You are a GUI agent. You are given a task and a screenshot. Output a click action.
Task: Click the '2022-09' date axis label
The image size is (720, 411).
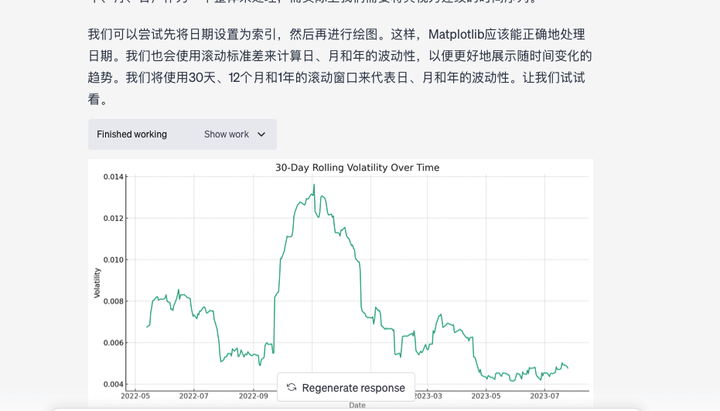(x=253, y=396)
